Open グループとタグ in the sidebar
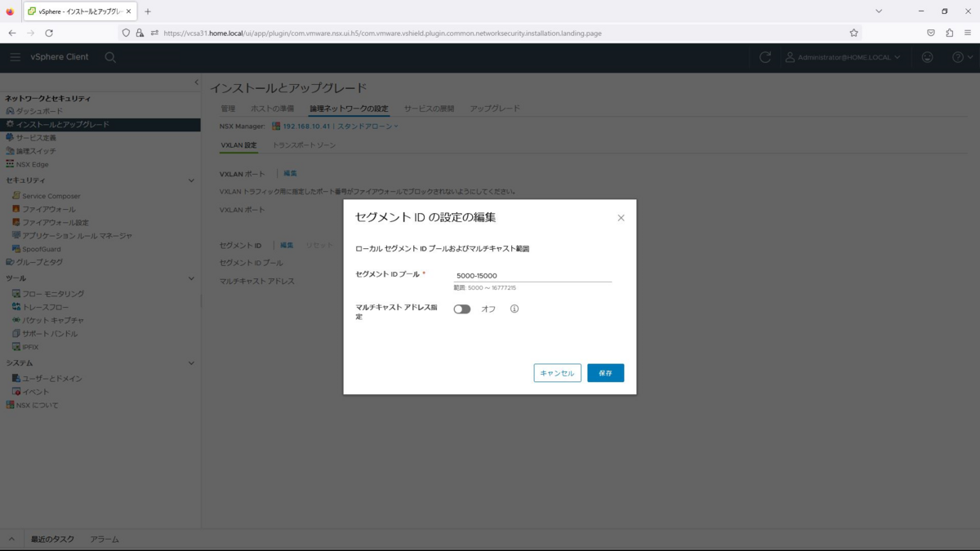The height and width of the screenshot is (551, 980). tap(39, 262)
